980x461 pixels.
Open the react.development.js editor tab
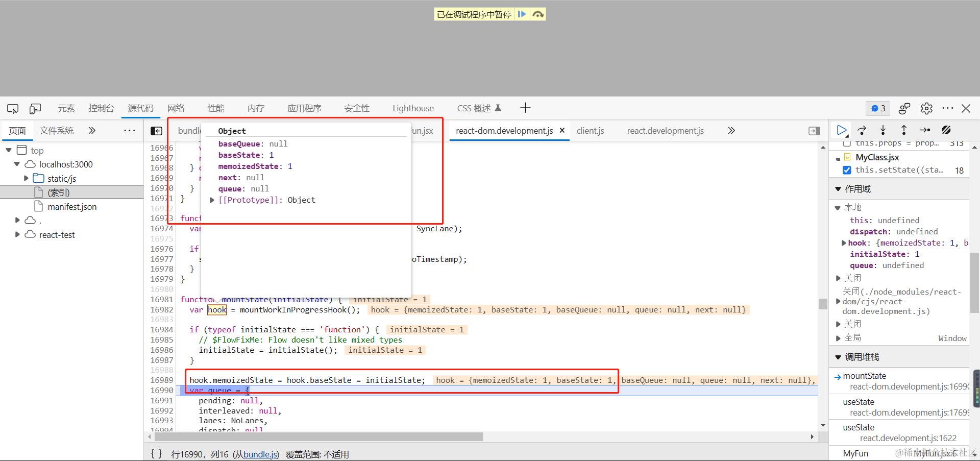(x=665, y=131)
